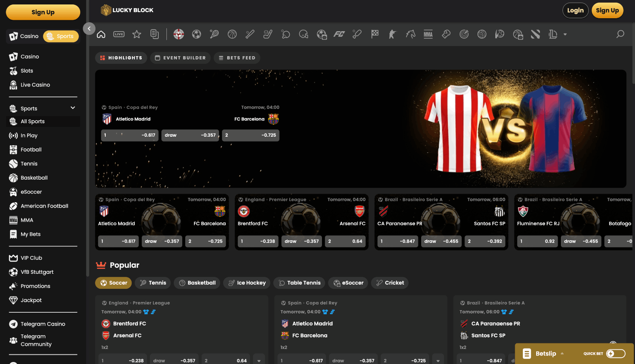635x364 pixels.
Task: Open the LIVE events icon
Action: (119, 34)
